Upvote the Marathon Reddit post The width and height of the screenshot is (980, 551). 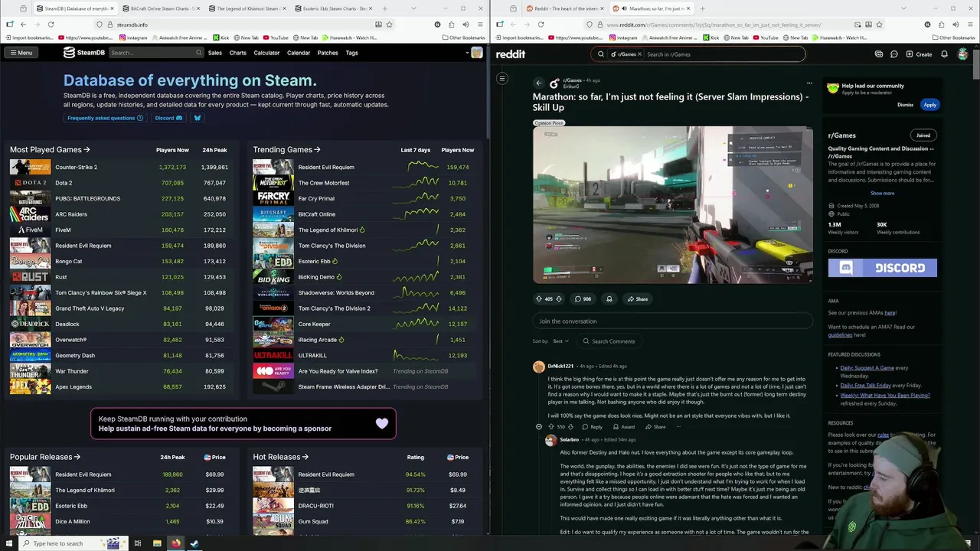click(539, 299)
